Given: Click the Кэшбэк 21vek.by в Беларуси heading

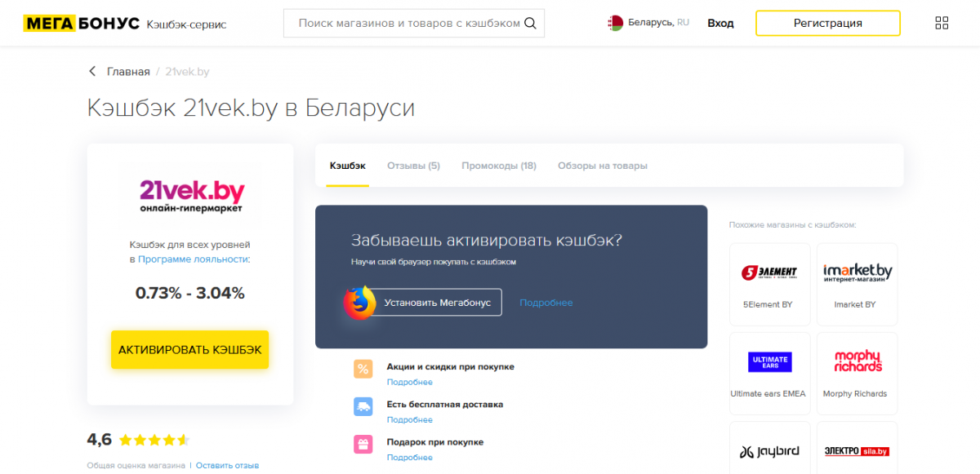Looking at the screenshot, I should pyautogui.click(x=251, y=109).
